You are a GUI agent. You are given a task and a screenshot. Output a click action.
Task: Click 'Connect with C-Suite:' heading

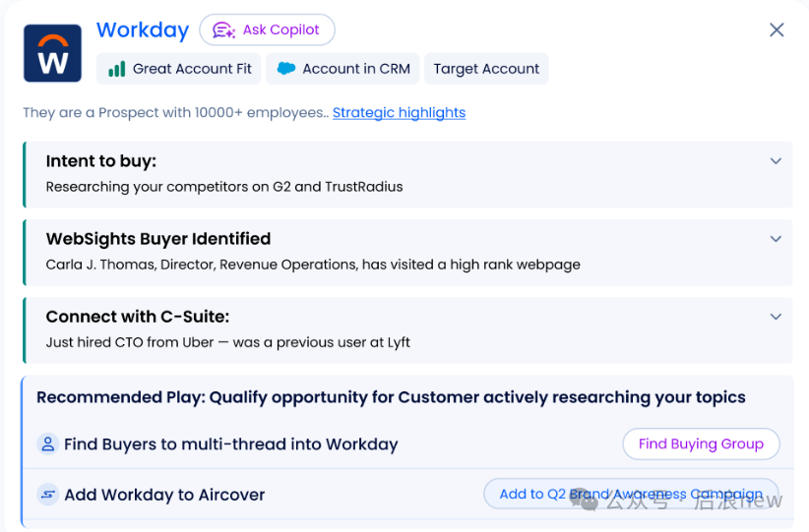[138, 317]
